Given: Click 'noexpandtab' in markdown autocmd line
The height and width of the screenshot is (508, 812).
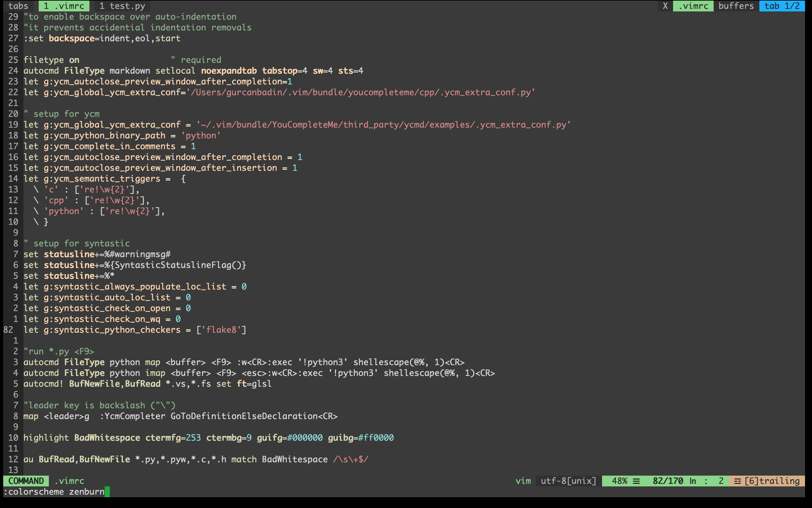Looking at the screenshot, I should (229, 70).
